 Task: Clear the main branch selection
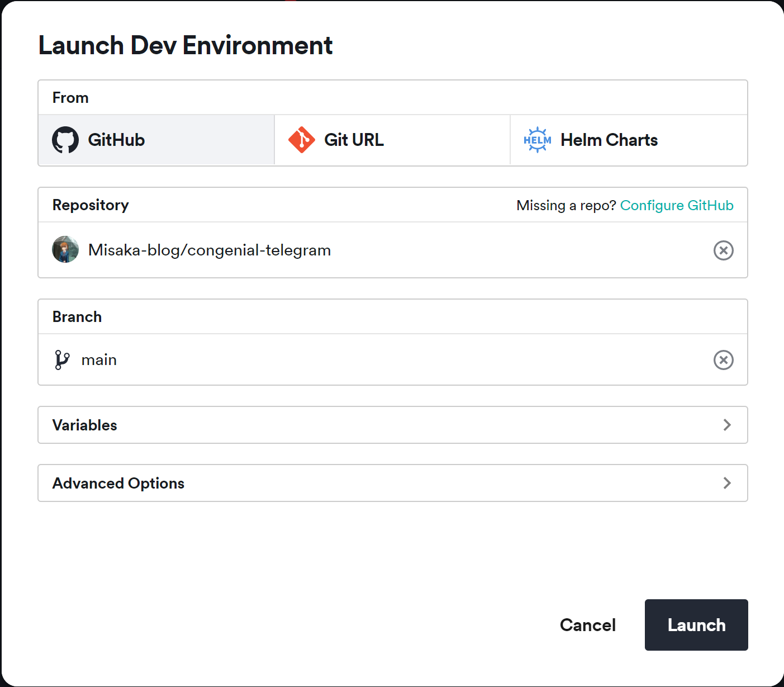point(723,360)
